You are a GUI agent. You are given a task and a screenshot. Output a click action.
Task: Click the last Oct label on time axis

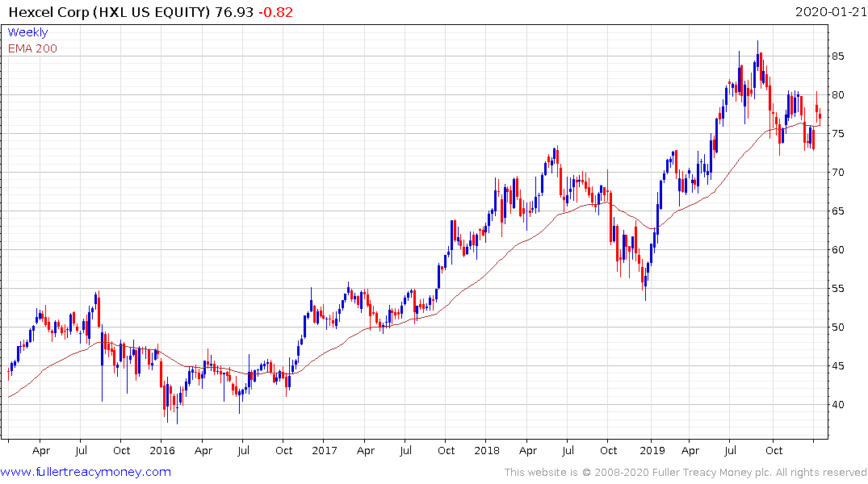774,450
